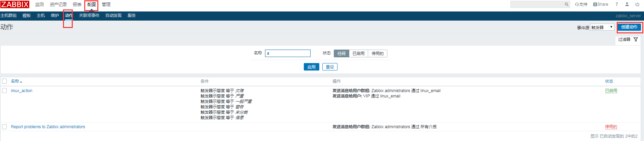Click the Share icon link
Screen dimensions: 644x141
[601, 4]
